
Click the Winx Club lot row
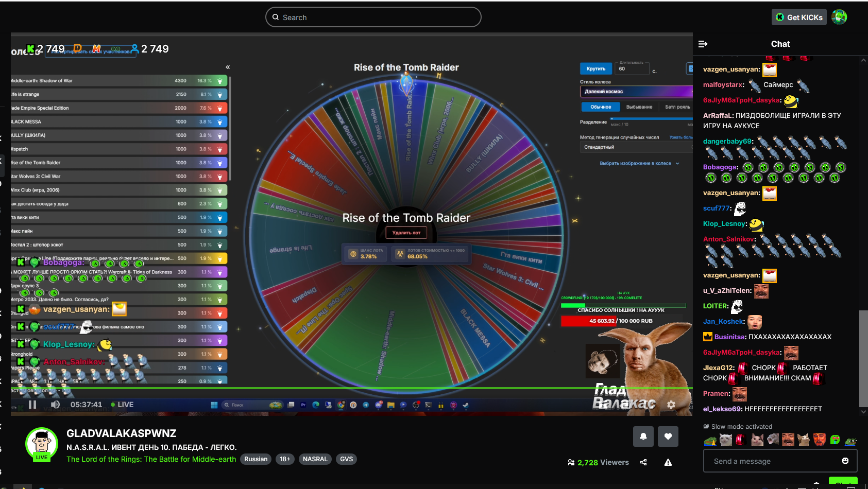[x=119, y=190]
